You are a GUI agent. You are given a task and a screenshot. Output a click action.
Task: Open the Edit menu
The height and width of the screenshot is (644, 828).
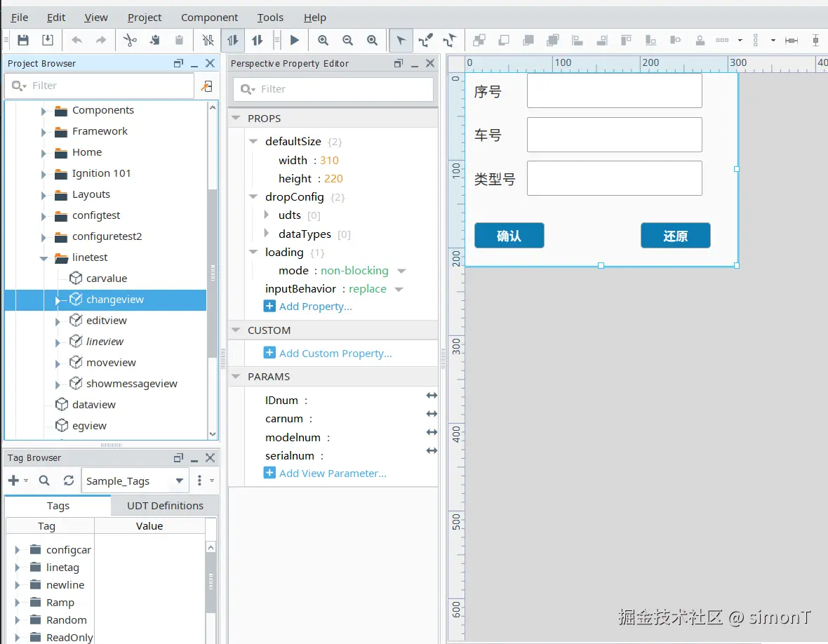56,18
